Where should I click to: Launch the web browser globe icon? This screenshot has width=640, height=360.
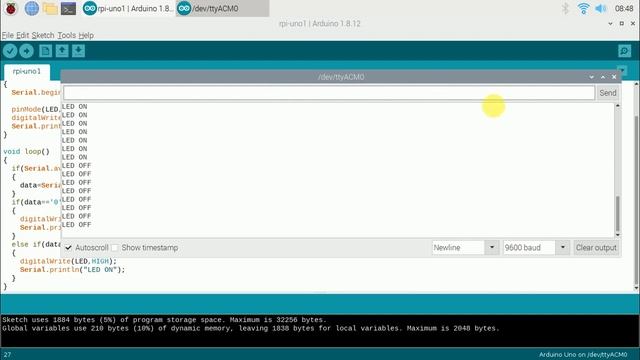coord(31,8)
